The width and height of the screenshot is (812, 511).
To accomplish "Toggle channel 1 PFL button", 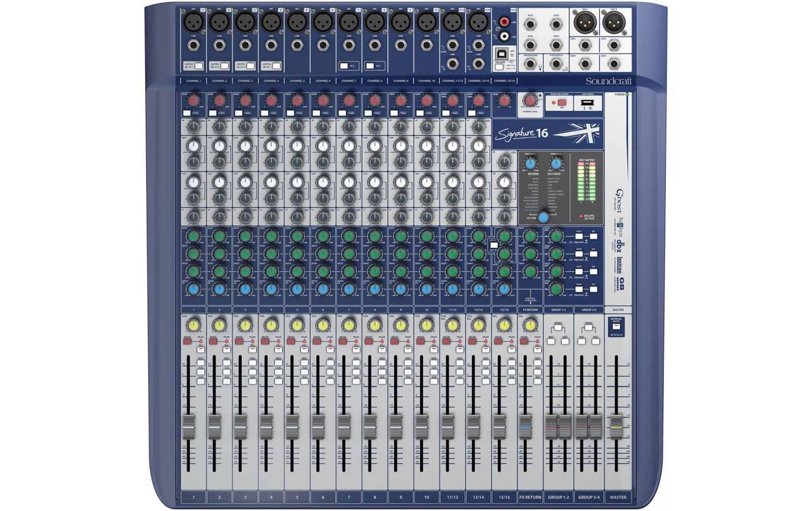I will (x=201, y=350).
